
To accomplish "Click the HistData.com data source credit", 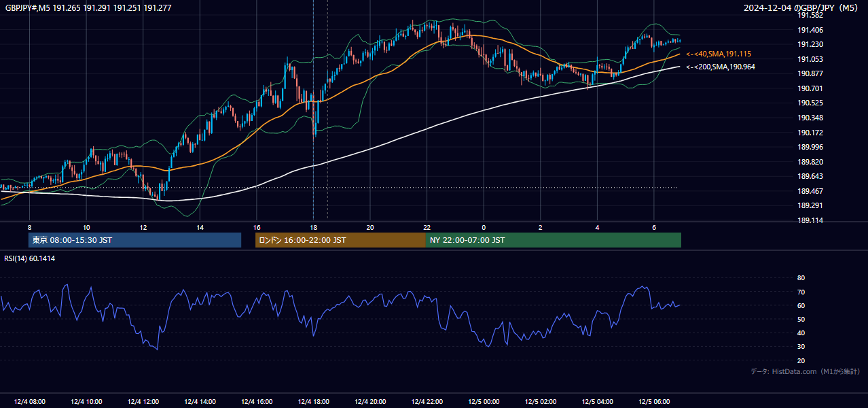I will [x=806, y=371].
